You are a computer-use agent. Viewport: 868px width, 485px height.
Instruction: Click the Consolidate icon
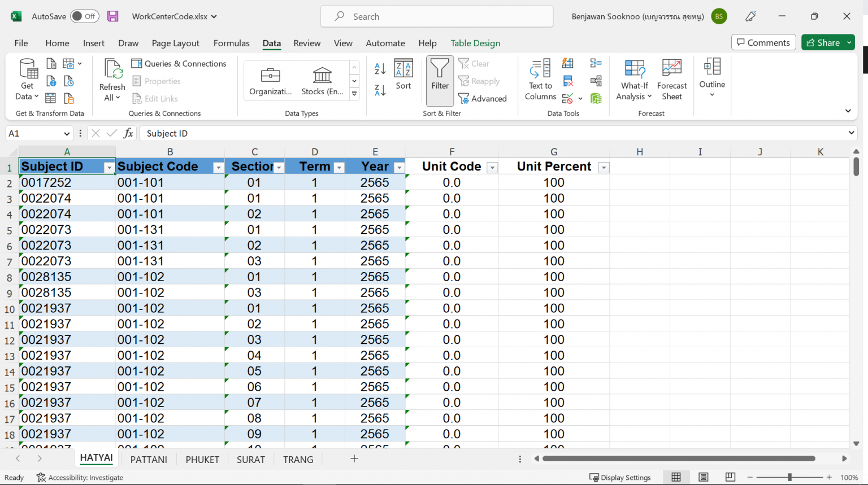point(596,63)
